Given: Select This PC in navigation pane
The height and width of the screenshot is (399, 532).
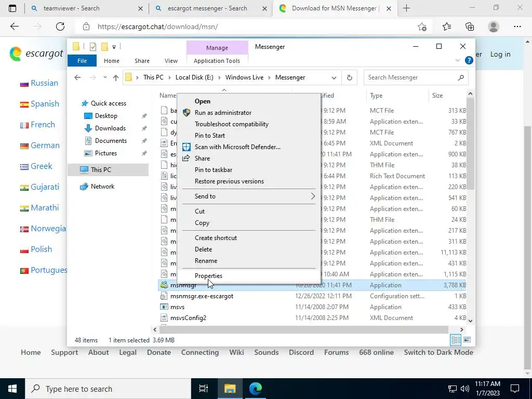Looking at the screenshot, I should point(101,170).
